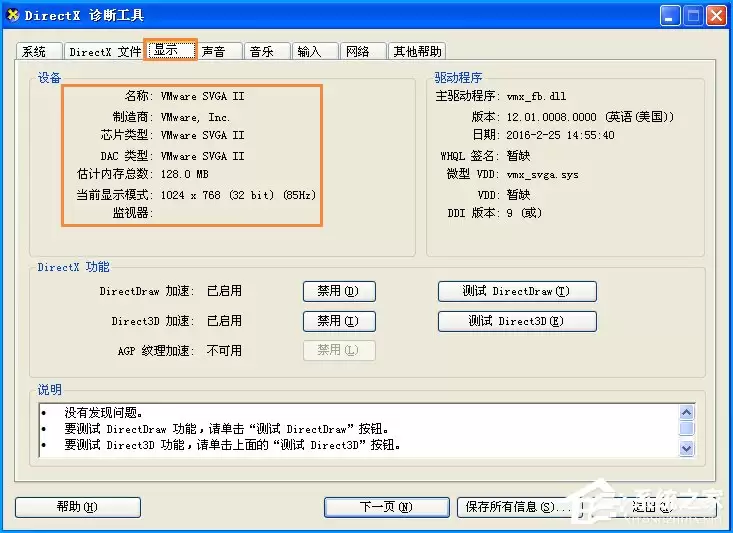
Task: Click display mode 1024 x 768 text
Action: [x=238, y=195]
